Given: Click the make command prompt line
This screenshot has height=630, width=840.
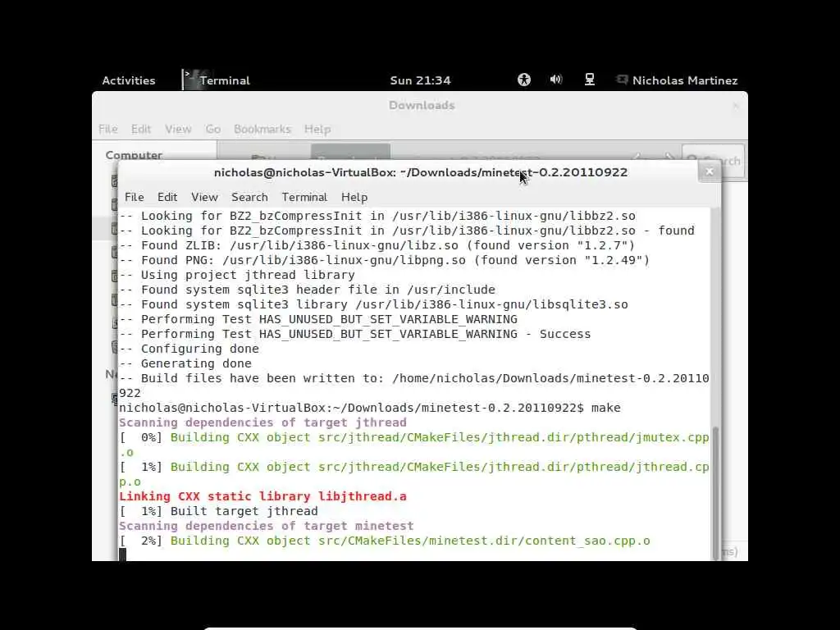Looking at the screenshot, I should tap(370, 408).
